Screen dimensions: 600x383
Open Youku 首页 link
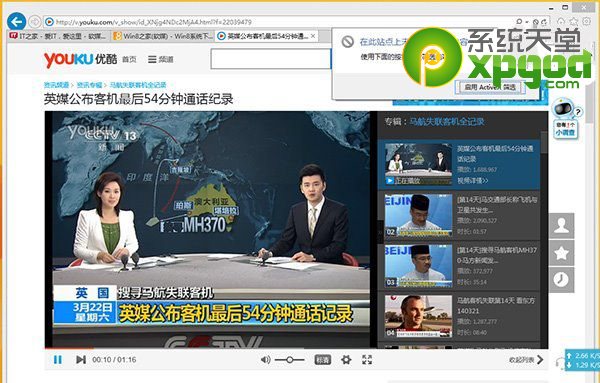pyautogui.click(x=129, y=59)
